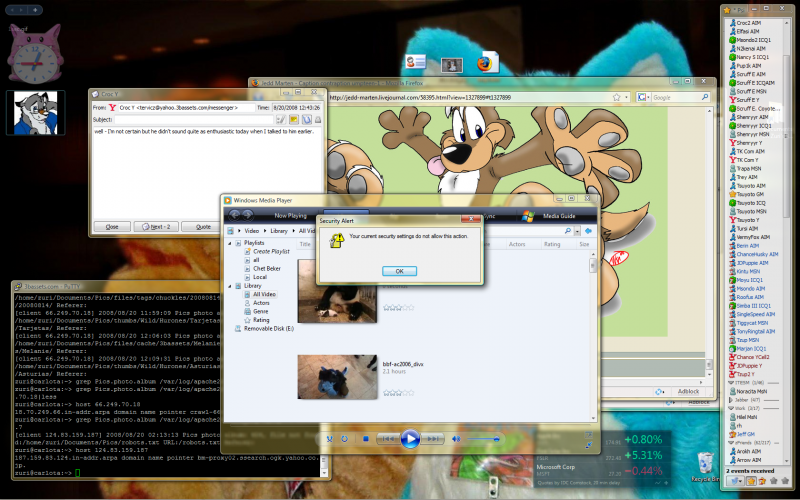The width and height of the screenshot is (800, 500).
Task: Go to previous track in Media Player
Action: pos(387,439)
